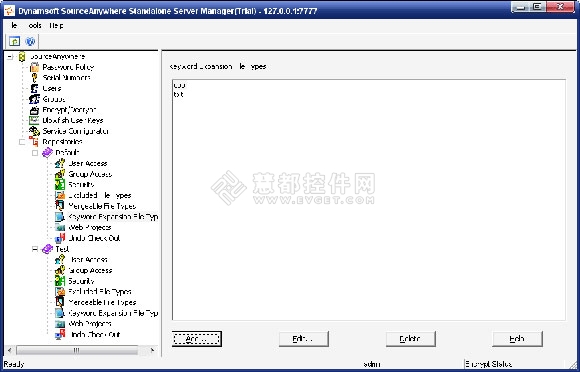
Task: Click the application icon in title bar
Action: click(x=10, y=11)
